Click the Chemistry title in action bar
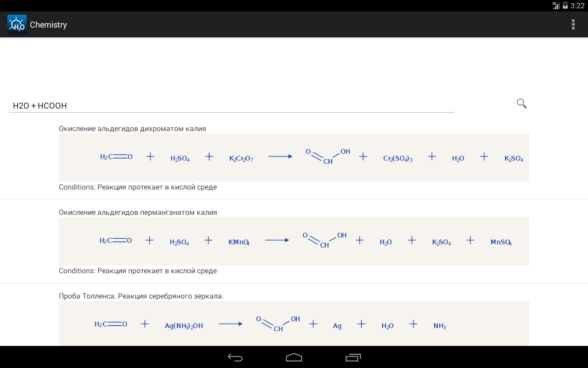The image size is (588, 368). tap(48, 25)
